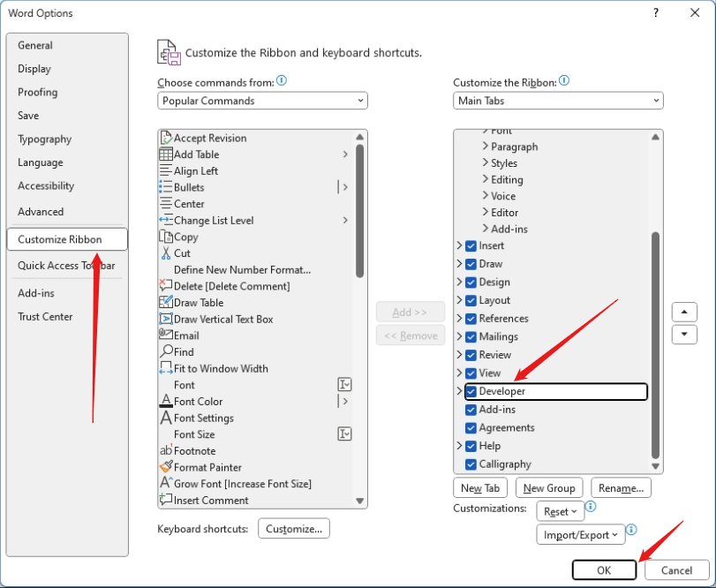
Task: Select the Change List Level icon
Action: [x=166, y=220]
